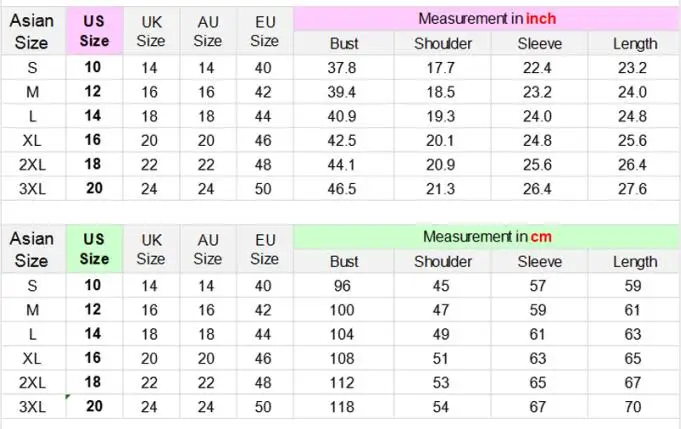Image resolution: width=681 pixels, height=429 pixels.
Task: Select the bust value 96
Action: tap(343, 286)
